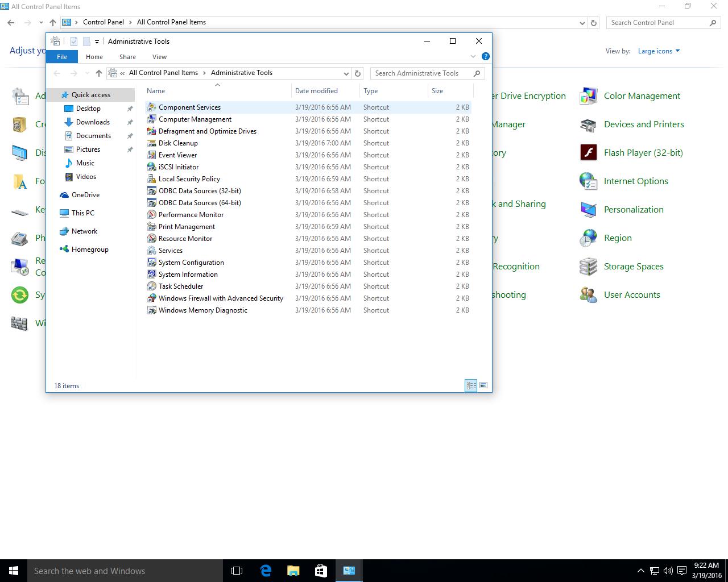Open the View ribbon tab
This screenshot has width=728, height=582.
pyautogui.click(x=159, y=57)
